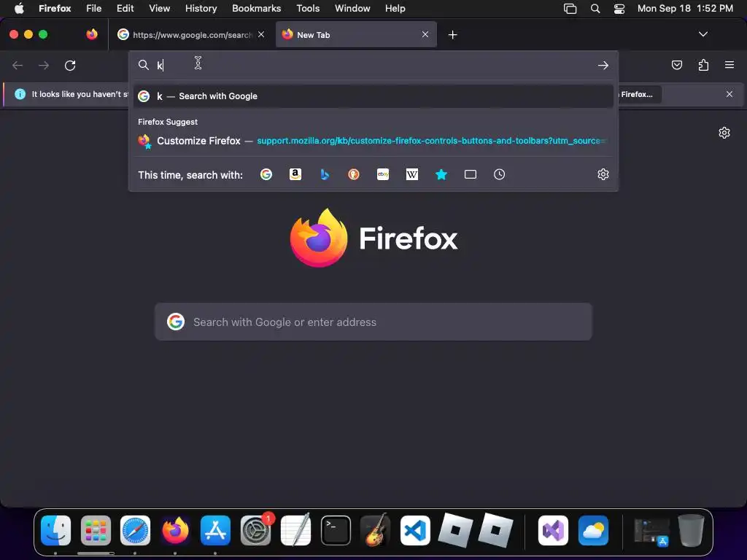
Task: Click the address bar input with 'k'
Action: click(x=373, y=65)
